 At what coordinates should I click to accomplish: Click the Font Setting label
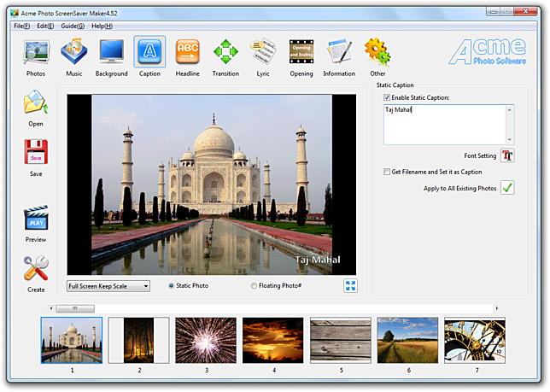click(480, 155)
